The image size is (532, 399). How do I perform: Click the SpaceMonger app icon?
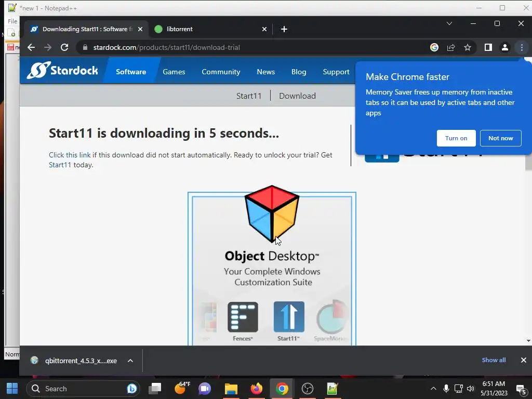click(x=332, y=317)
